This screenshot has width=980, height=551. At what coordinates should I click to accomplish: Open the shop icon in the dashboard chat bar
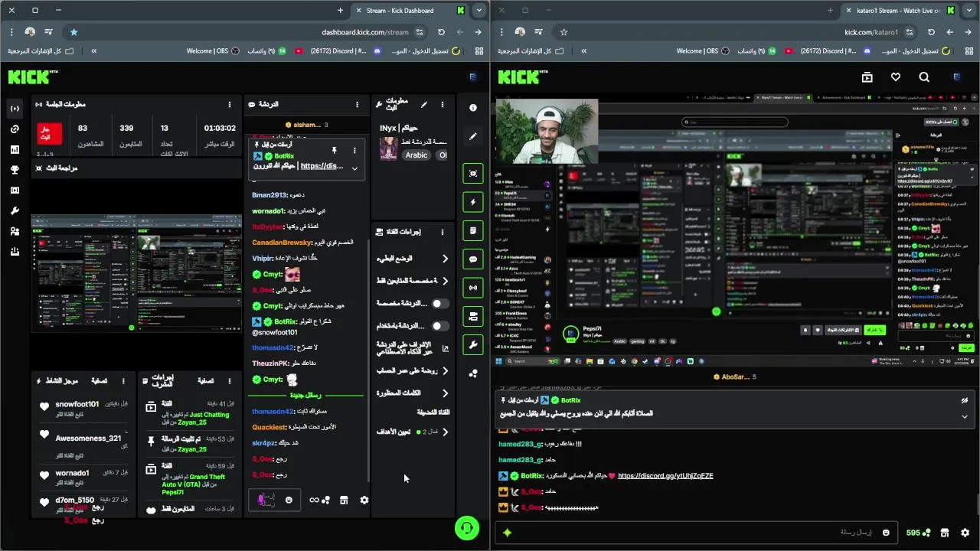344,500
